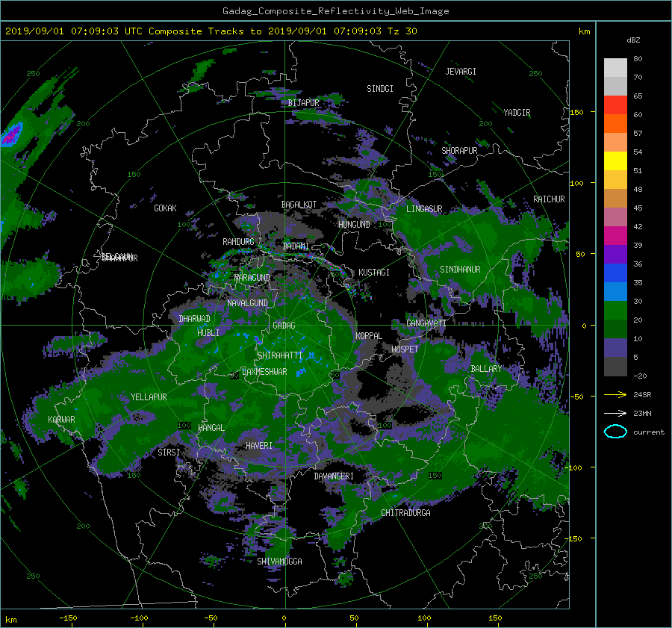Click the HUNGUND city label

(x=354, y=225)
